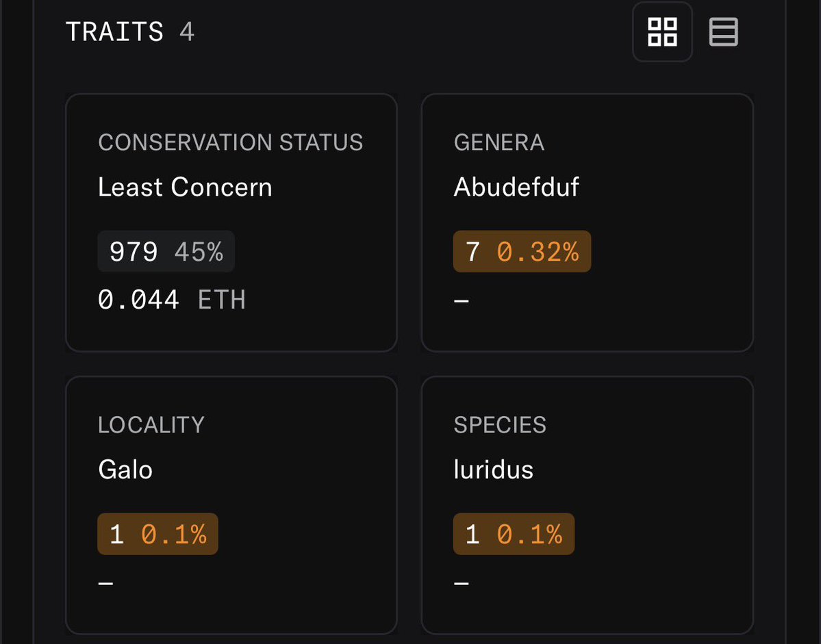This screenshot has width=821, height=644.
Task: Select luridus 1 0.1% rarity badge
Action: point(514,534)
